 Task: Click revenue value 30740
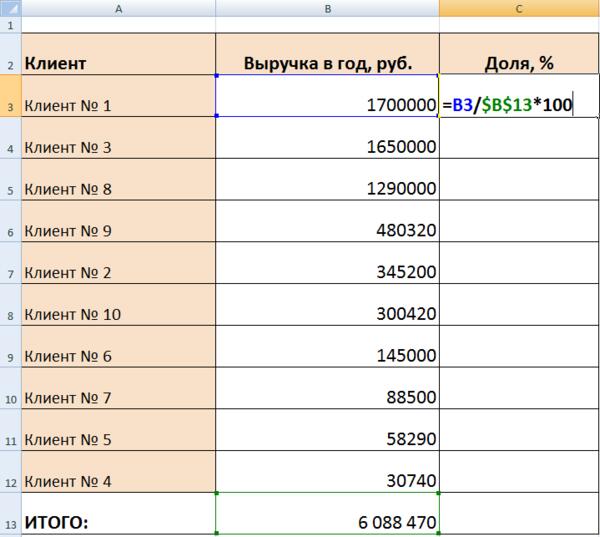click(328, 472)
